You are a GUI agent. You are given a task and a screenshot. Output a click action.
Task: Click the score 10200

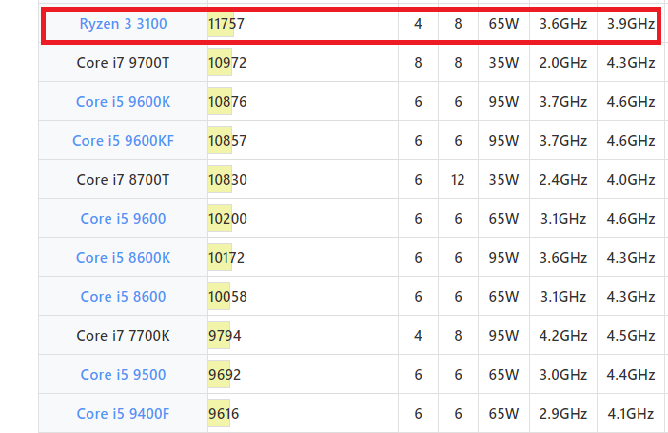coord(227,219)
